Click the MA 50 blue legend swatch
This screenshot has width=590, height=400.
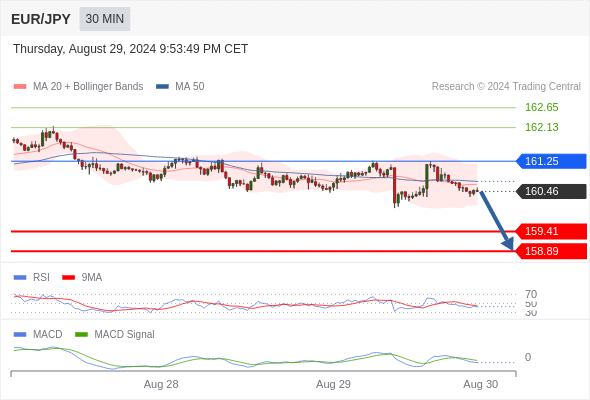point(162,87)
